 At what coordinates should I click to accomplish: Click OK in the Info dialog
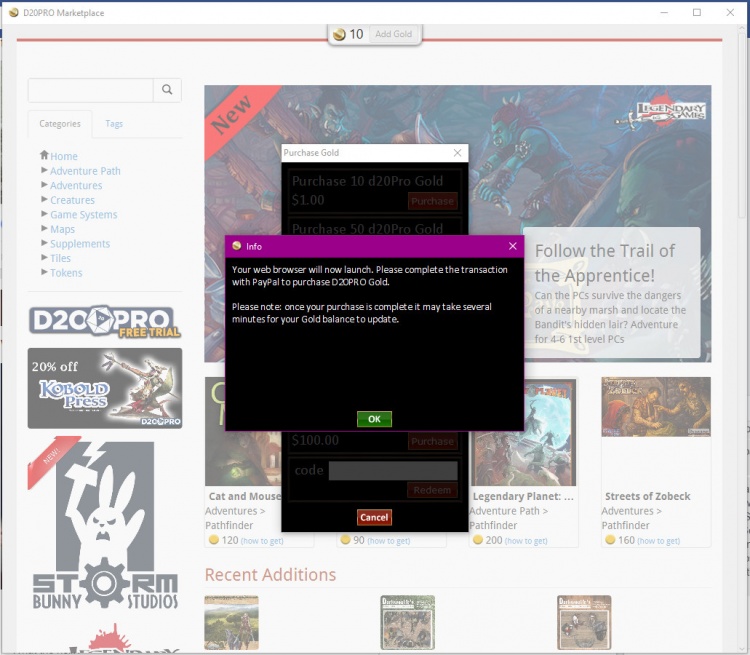pos(374,419)
